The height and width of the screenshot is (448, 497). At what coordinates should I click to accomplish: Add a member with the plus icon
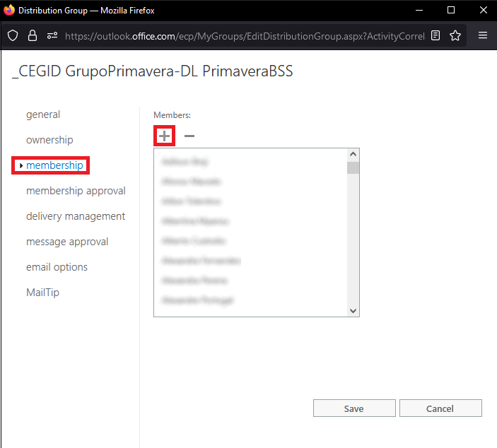click(164, 136)
